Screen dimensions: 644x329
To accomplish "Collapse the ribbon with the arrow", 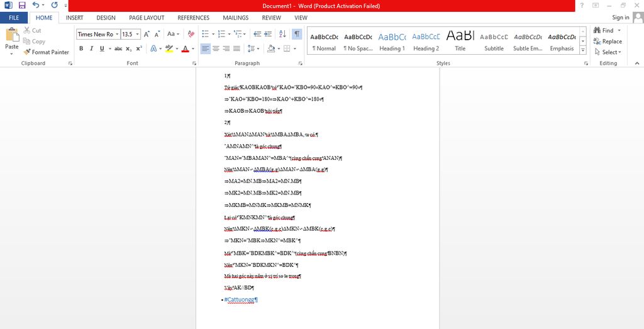I will [637, 64].
